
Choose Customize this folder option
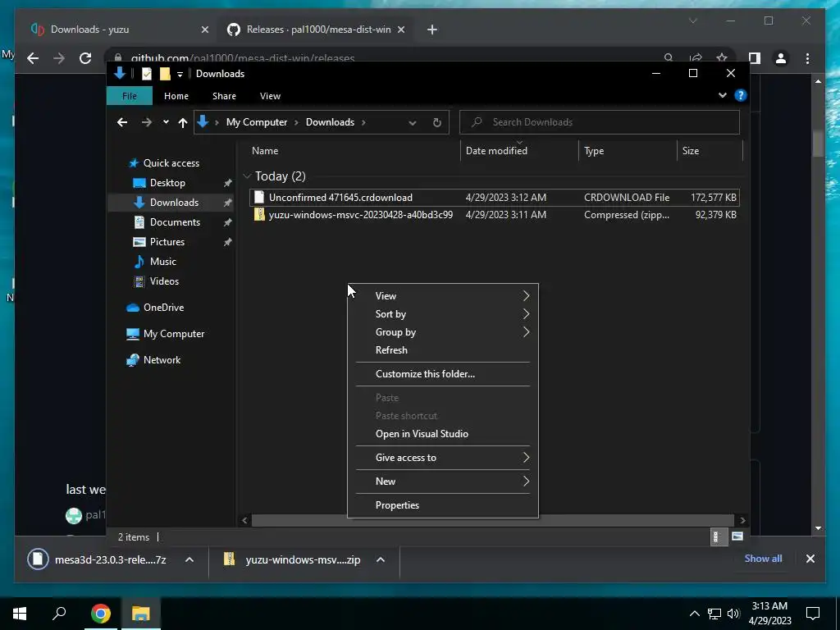click(443, 374)
